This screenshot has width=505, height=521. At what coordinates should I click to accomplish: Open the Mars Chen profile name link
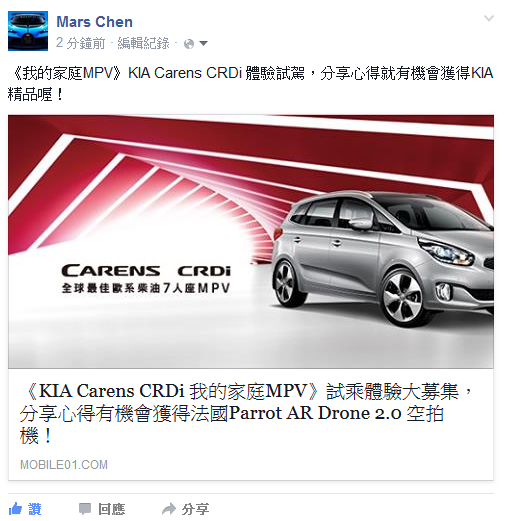point(94,22)
